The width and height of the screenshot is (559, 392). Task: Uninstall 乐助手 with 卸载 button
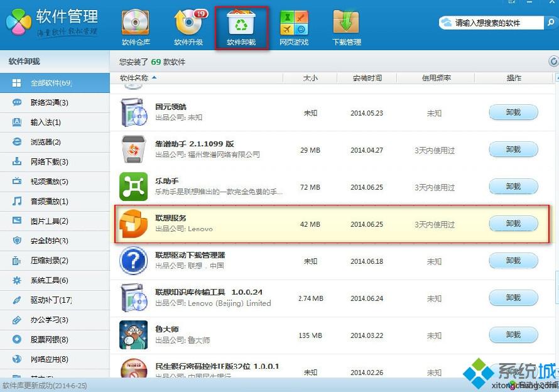click(x=513, y=187)
